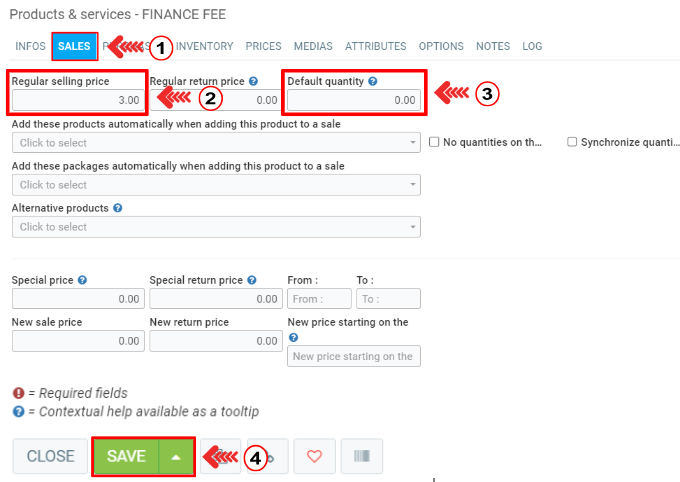Click help icon next to Special price
The image size is (680, 482).
point(82,281)
